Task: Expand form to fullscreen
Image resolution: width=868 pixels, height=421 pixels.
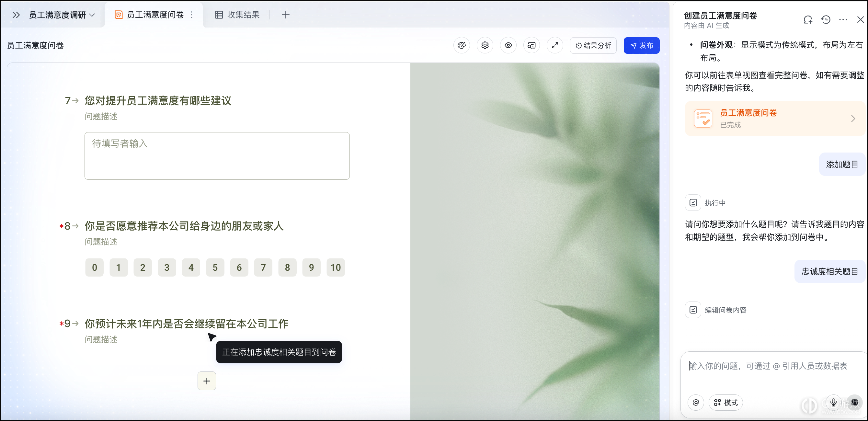Action: tap(555, 45)
